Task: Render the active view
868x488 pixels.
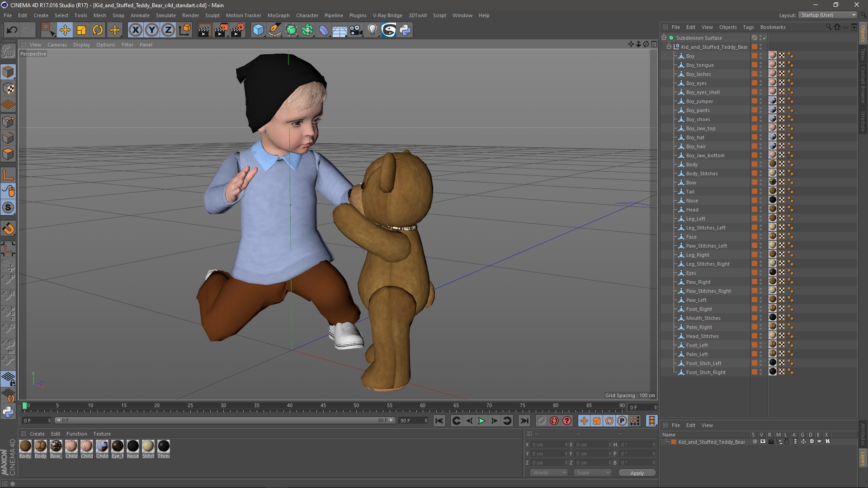Action: tap(204, 30)
